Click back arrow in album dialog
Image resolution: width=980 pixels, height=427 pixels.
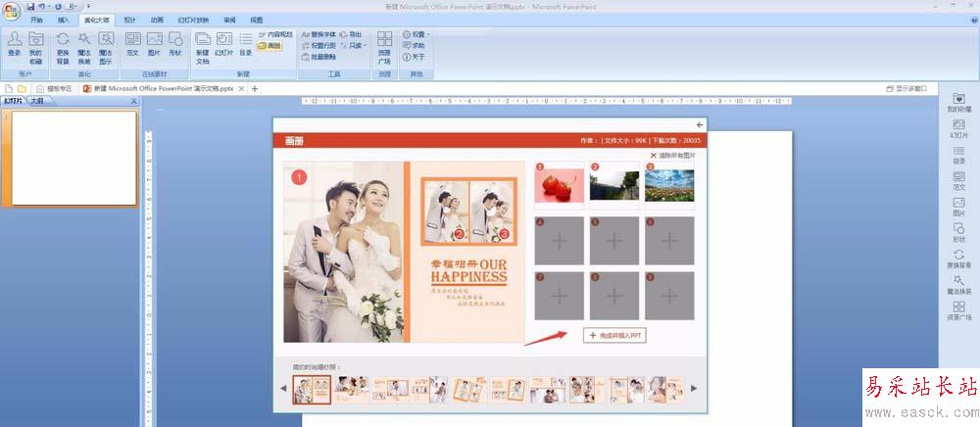700,124
